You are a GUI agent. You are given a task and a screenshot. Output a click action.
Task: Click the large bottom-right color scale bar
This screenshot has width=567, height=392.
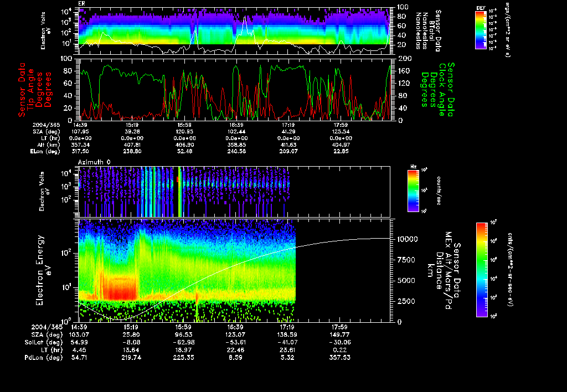pos(481,270)
